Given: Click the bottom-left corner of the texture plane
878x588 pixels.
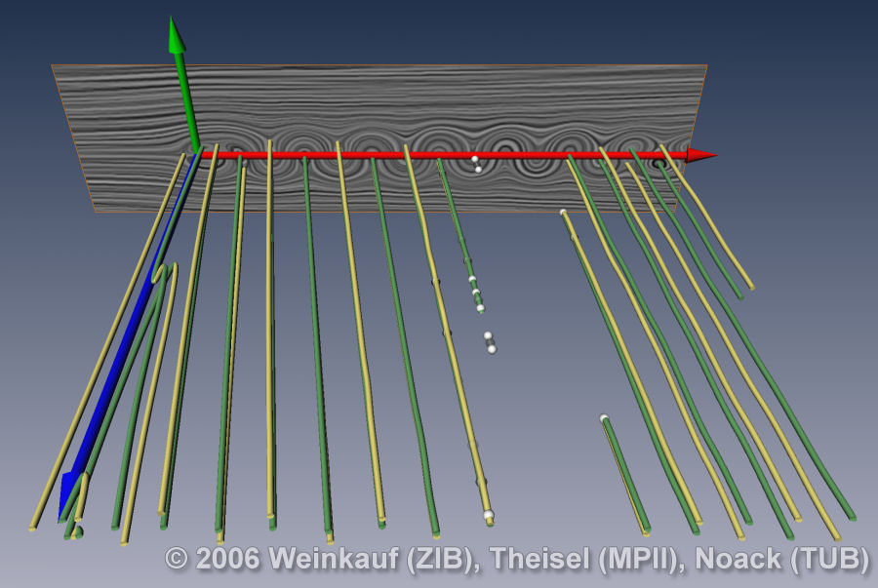Looking at the screenshot, I should [x=96, y=210].
